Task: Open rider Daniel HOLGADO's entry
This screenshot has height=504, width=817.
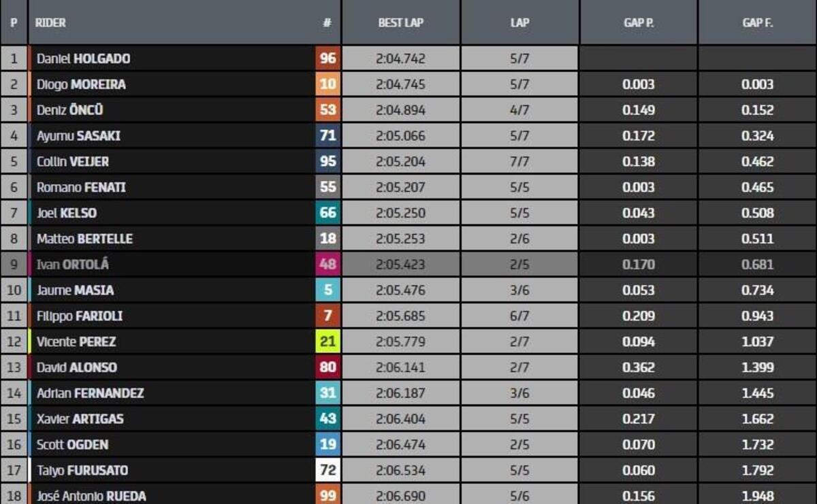Action: 83,58
